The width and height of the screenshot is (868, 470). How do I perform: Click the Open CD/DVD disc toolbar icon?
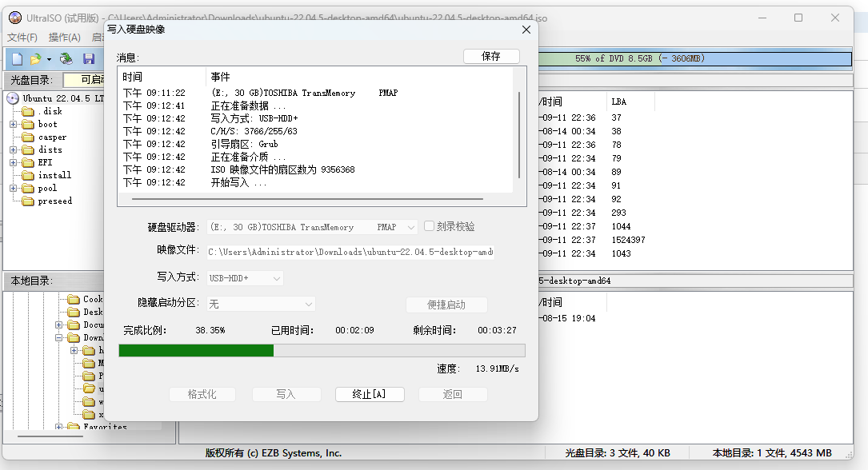coord(66,58)
